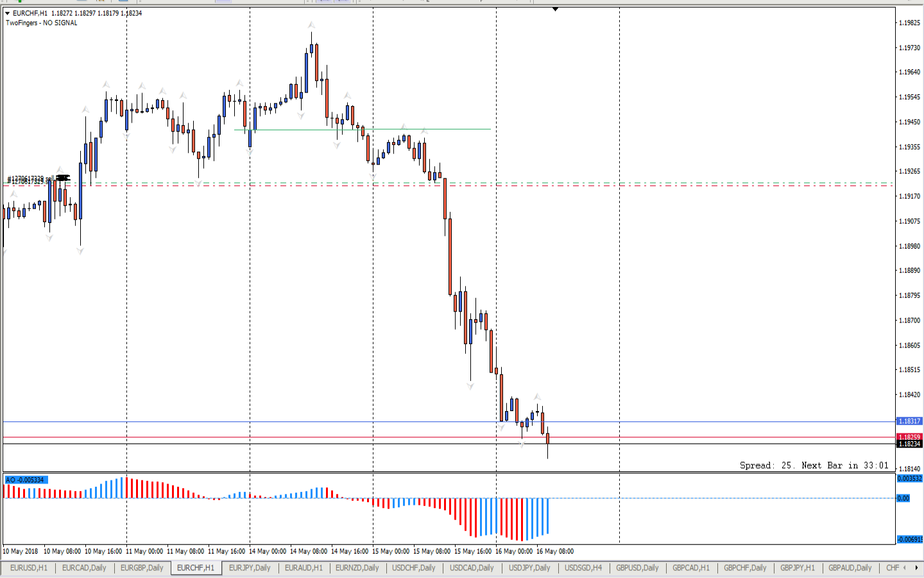
Task: Select the GBPAUD,Daily chart tab
Action: click(x=850, y=568)
